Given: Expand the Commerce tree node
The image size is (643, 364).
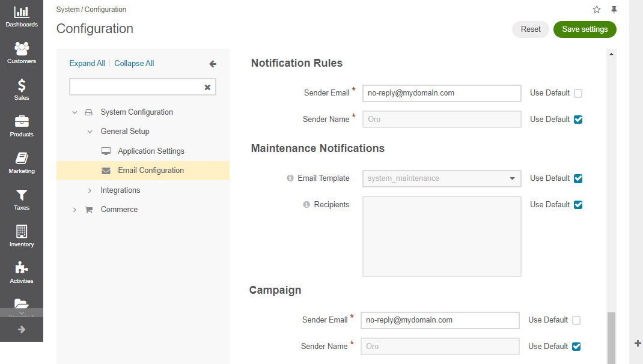Looking at the screenshot, I should point(75,210).
